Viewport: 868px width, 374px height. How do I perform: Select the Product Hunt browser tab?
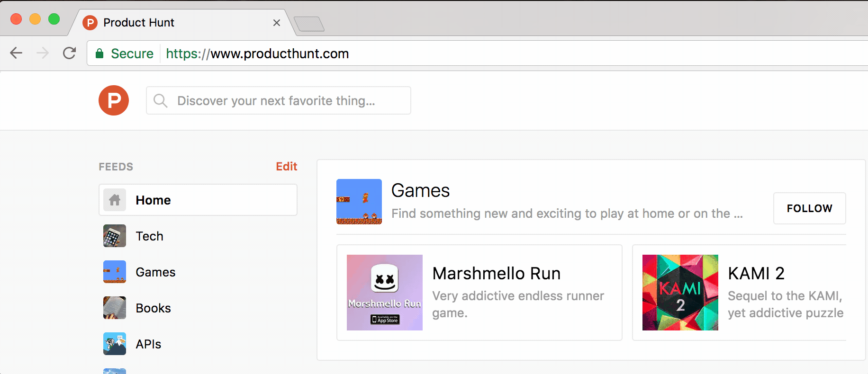(182, 23)
